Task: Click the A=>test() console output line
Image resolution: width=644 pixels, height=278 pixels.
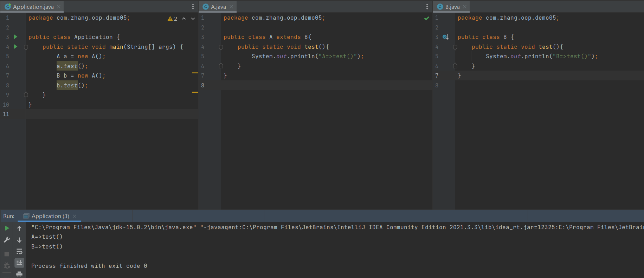Action: [47, 237]
